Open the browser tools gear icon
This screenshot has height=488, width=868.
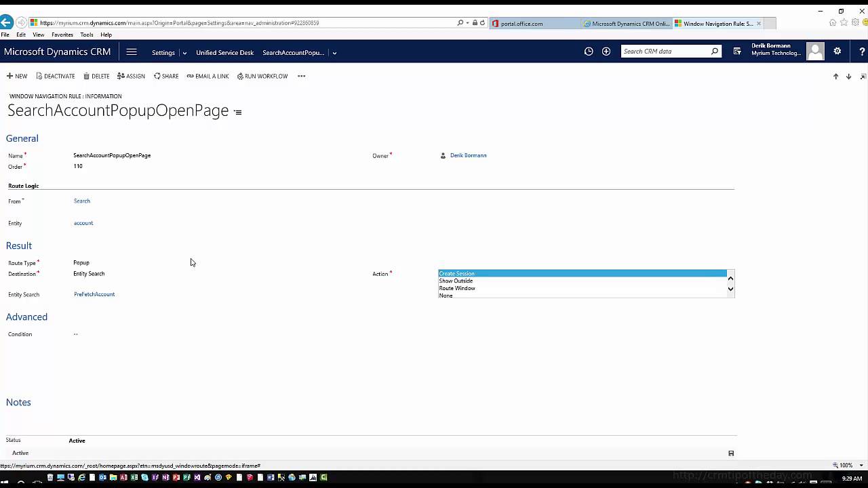855,22
